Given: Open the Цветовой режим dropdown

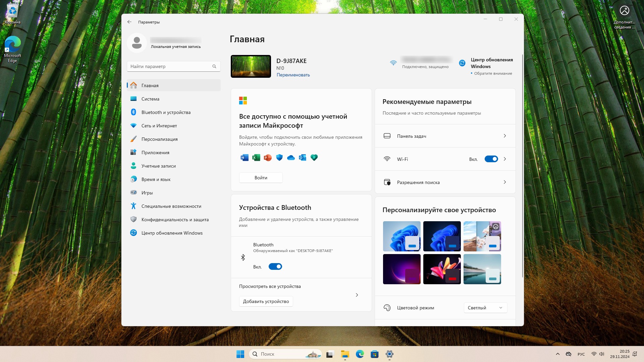Looking at the screenshot, I should (485, 308).
